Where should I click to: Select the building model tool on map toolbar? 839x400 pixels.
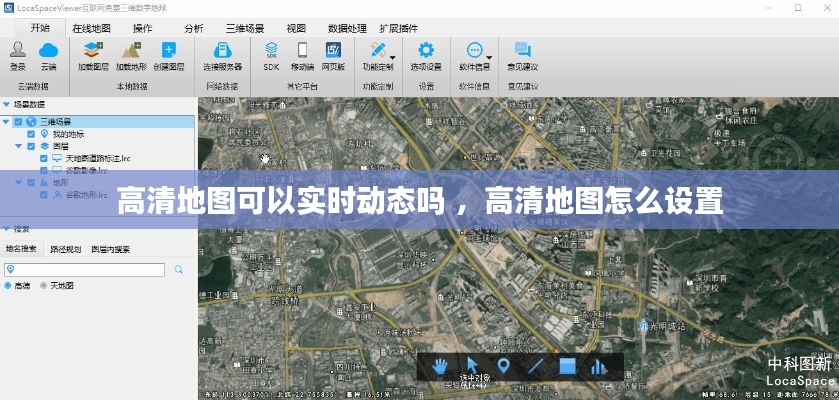[598, 366]
